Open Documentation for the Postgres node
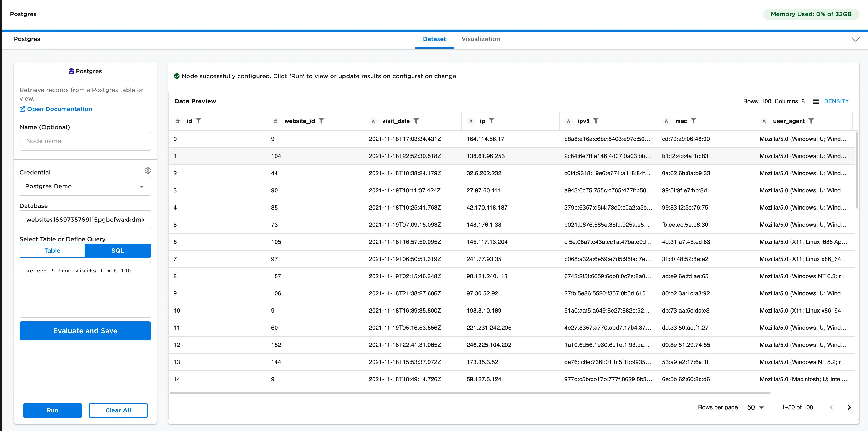Image resolution: width=868 pixels, height=431 pixels. [56, 109]
